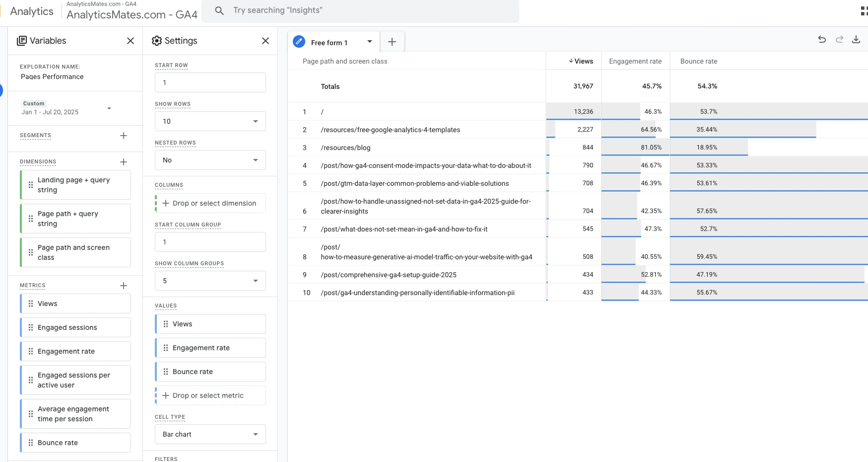Grab handle of Page path + query string dimension
Image resolution: width=868 pixels, height=462 pixels.
pos(31,219)
